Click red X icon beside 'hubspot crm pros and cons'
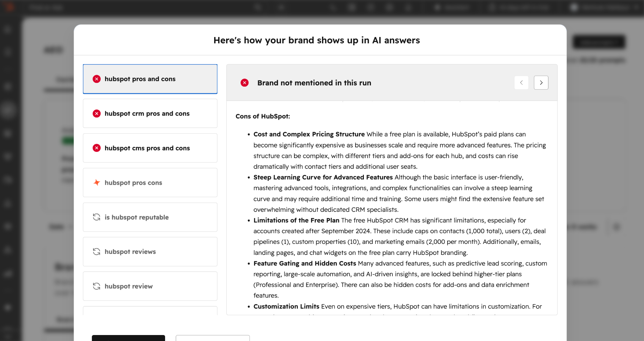The image size is (644, 341). [x=97, y=113]
